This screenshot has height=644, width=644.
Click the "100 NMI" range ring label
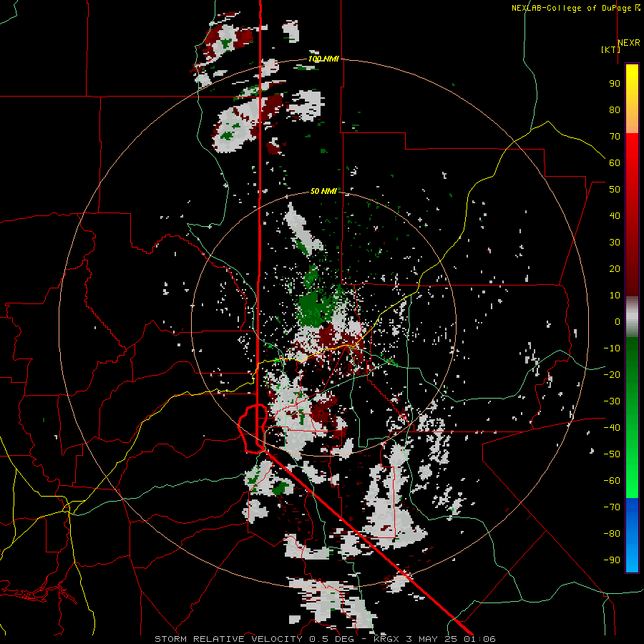[x=323, y=59]
